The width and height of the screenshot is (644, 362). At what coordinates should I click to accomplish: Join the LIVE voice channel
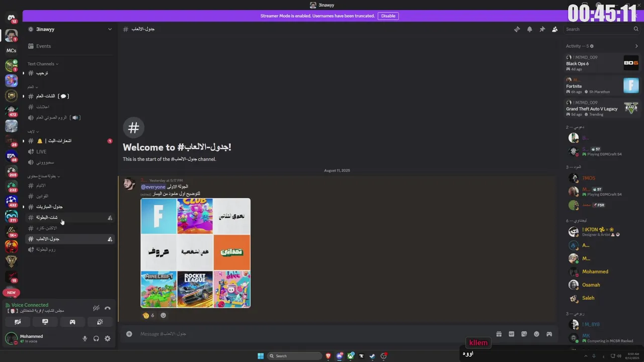[x=70, y=152]
